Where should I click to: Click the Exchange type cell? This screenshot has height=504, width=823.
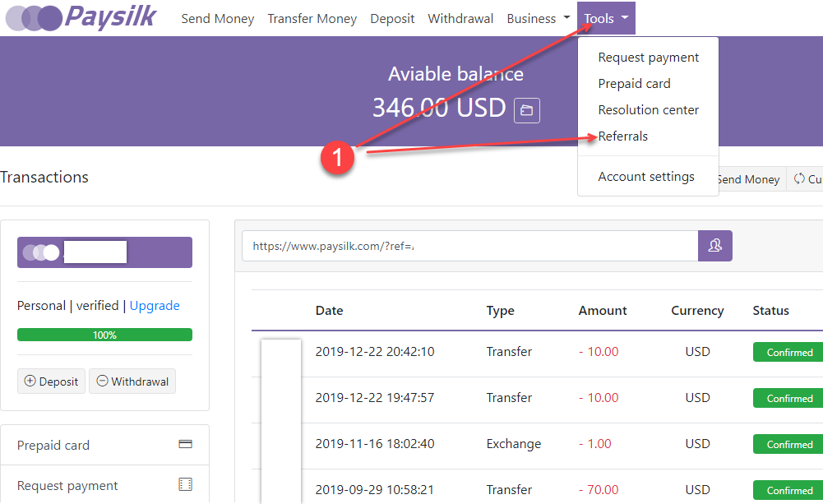click(513, 444)
